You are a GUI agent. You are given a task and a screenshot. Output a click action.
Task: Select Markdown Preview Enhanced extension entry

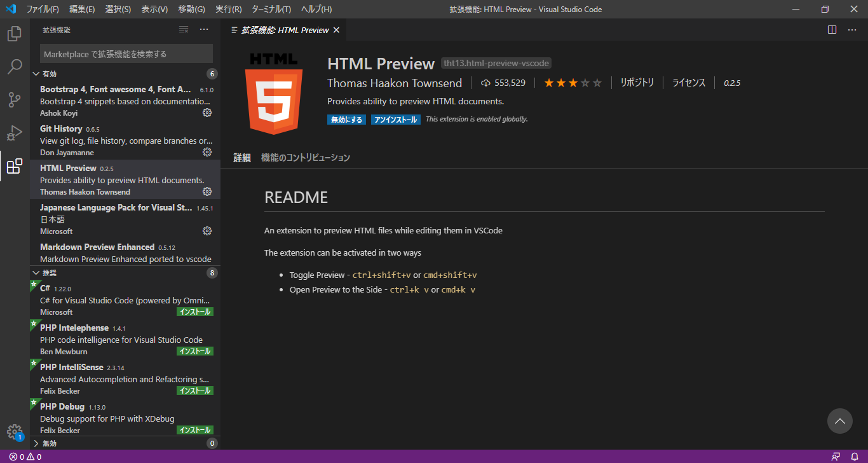click(125, 252)
